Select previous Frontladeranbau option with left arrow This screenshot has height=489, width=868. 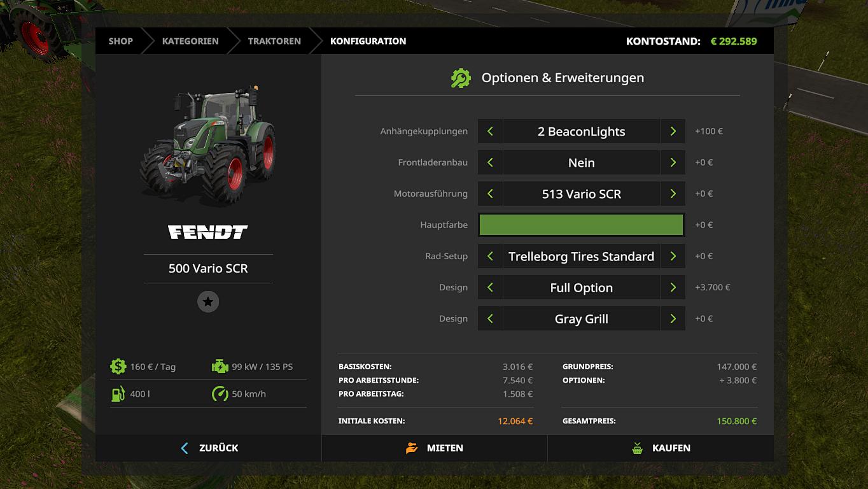pos(490,162)
